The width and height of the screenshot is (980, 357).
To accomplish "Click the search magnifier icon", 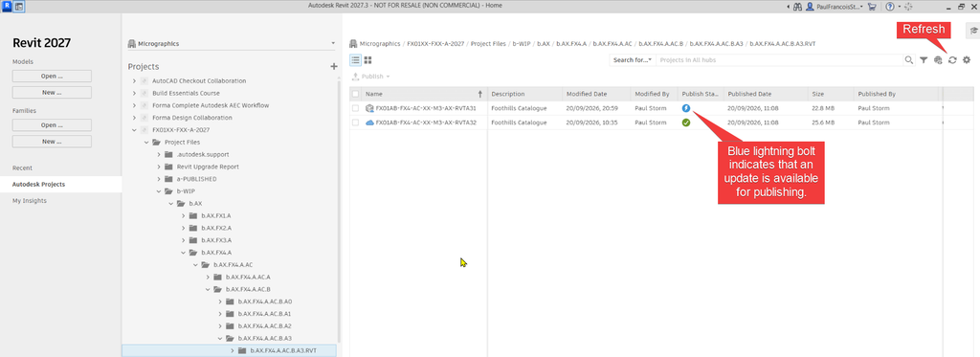I will coord(909,60).
